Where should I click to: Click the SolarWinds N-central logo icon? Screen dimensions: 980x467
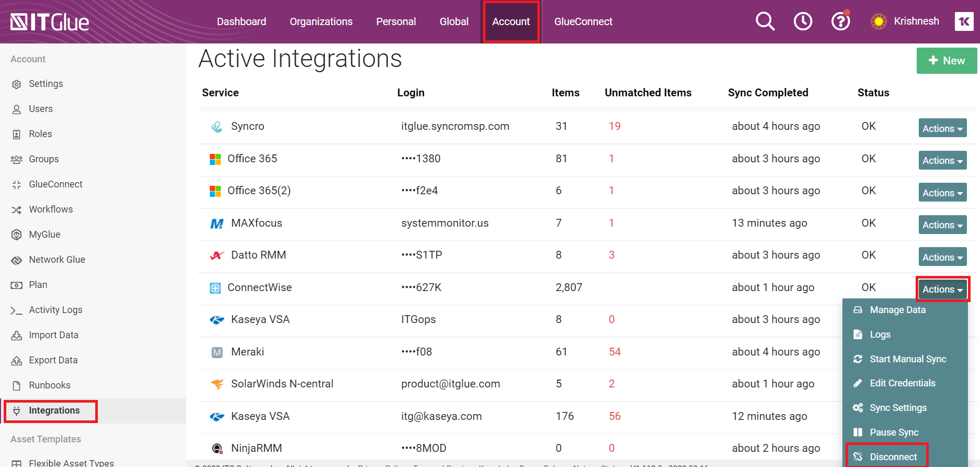(x=217, y=384)
